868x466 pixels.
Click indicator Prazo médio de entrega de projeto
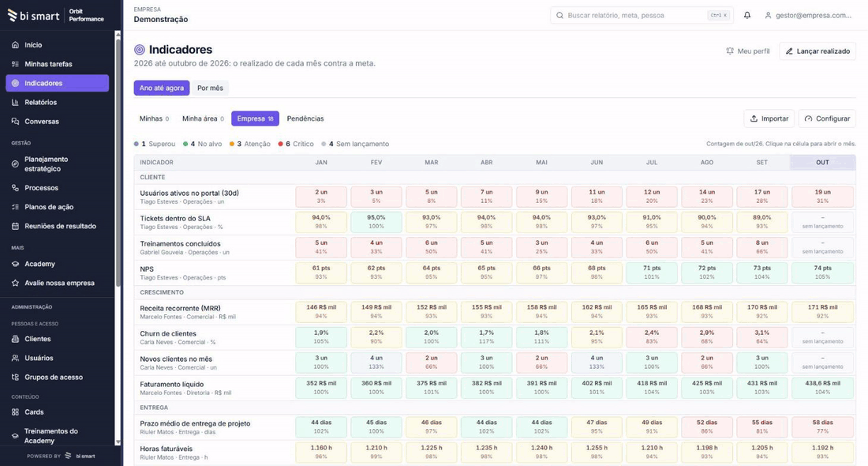click(x=196, y=424)
